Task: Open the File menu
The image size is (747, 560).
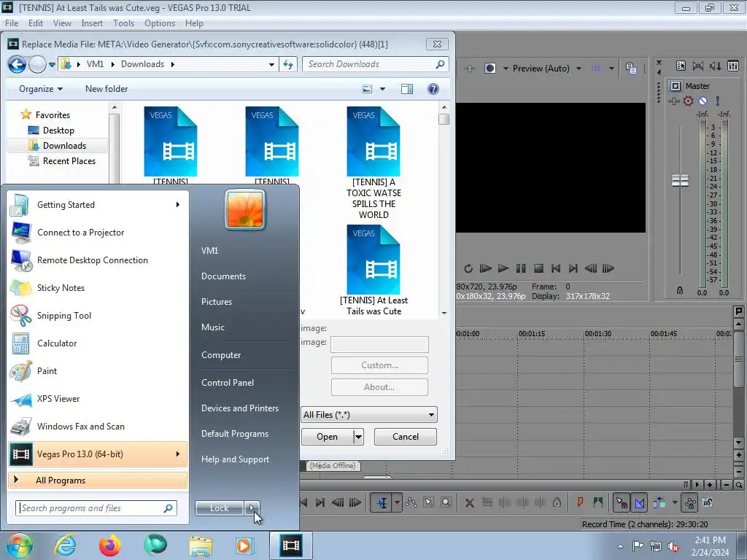Action: 12,23
